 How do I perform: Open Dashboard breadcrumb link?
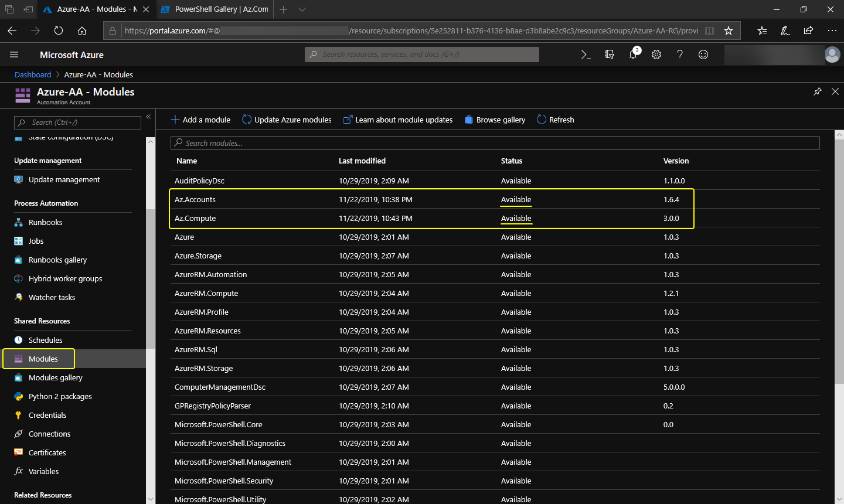33,74
